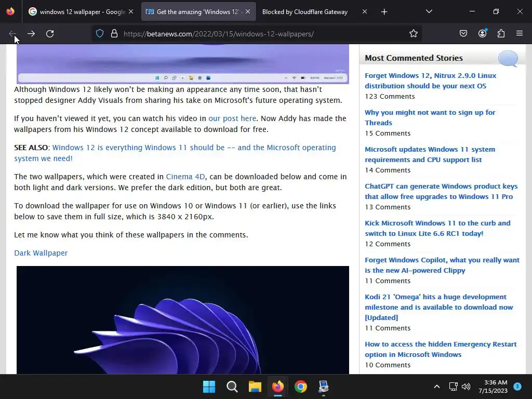Image resolution: width=532 pixels, height=399 pixels.
Task: Open the Firefox application menu
Action: click(520, 34)
